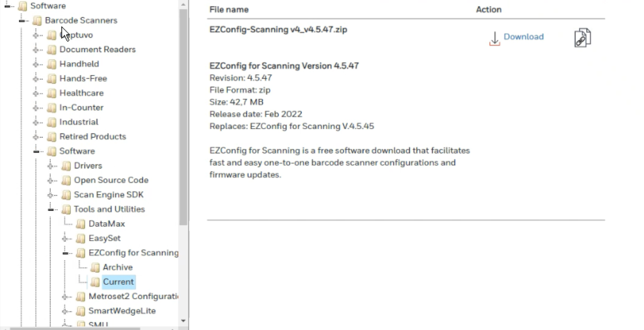Viewport: 644px width, 330px height.
Task: Open the EasySet folder
Action: pos(105,238)
